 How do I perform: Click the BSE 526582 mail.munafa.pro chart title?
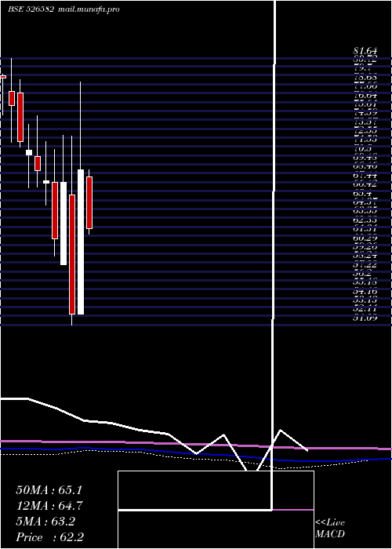[x=64, y=9]
